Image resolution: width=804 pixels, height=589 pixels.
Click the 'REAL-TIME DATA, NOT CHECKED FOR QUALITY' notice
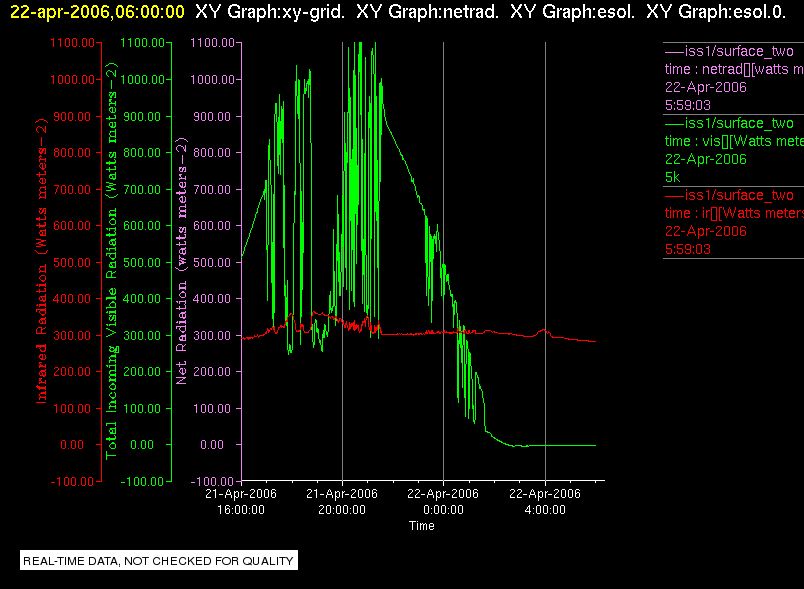[x=158, y=561]
